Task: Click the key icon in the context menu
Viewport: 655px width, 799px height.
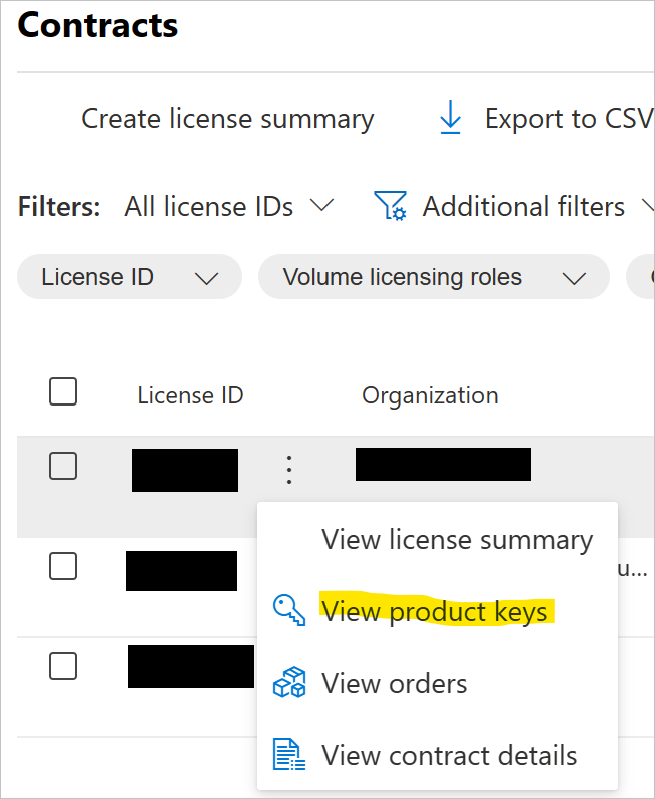Action: pyautogui.click(x=289, y=610)
